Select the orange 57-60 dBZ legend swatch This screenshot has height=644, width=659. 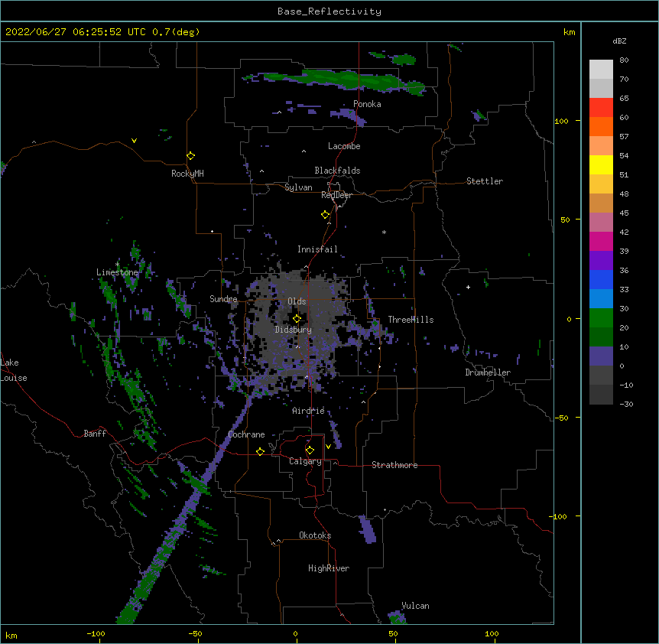[601, 126]
